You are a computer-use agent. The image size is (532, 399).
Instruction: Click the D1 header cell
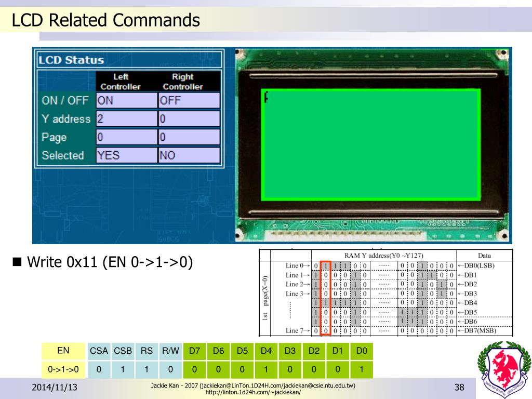(338, 351)
